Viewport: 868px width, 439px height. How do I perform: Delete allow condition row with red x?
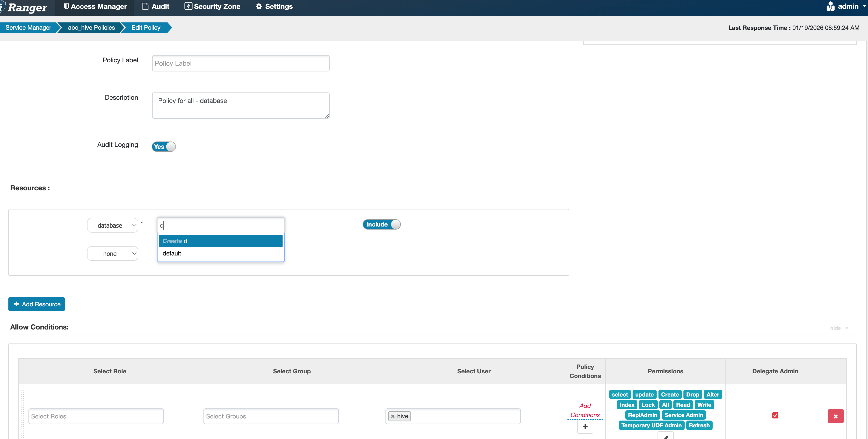click(x=835, y=416)
